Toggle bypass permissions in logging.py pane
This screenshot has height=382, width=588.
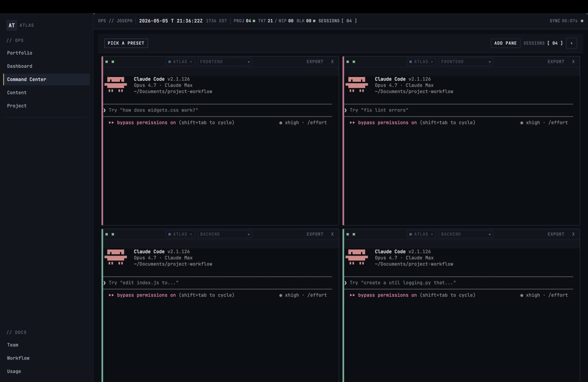[x=387, y=295]
